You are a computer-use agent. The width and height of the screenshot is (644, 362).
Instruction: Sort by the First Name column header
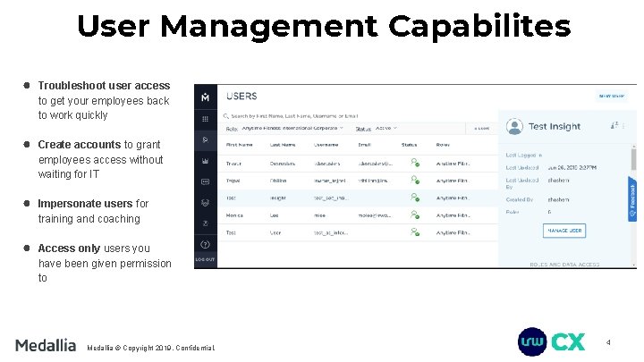239,145
